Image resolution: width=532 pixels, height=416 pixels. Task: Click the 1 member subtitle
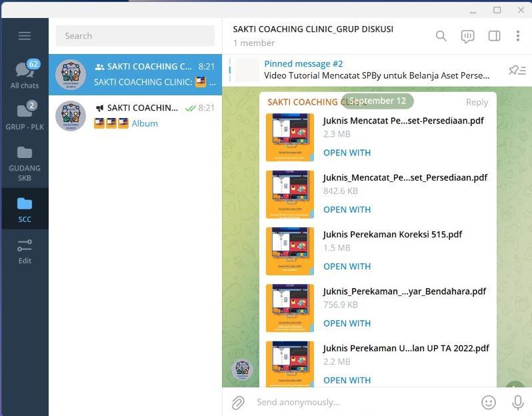coord(254,43)
